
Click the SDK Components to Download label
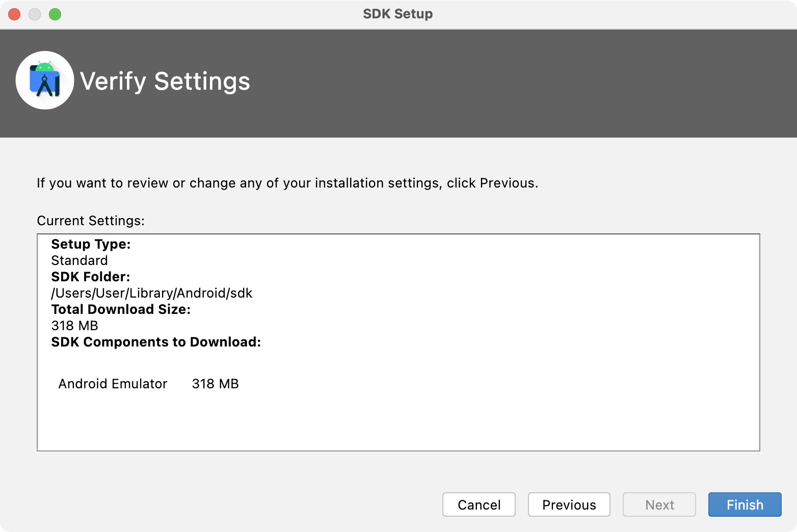coord(156,342)
